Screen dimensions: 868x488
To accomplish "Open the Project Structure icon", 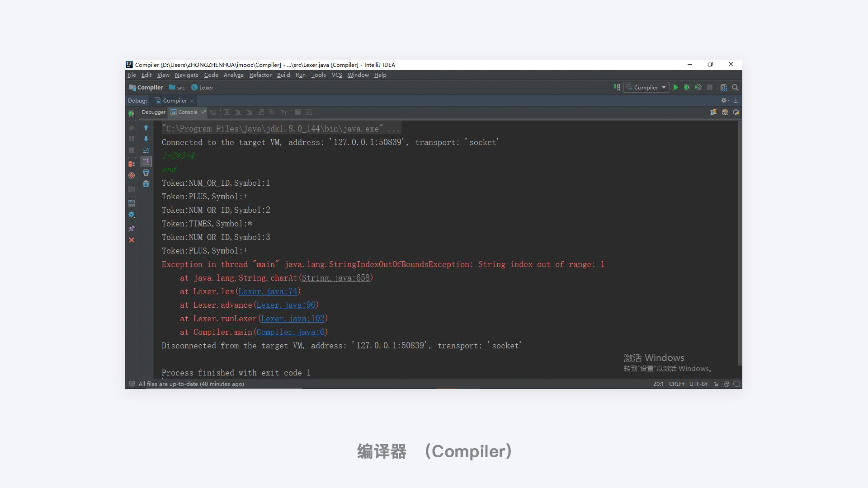I will (x=724, y=87).
